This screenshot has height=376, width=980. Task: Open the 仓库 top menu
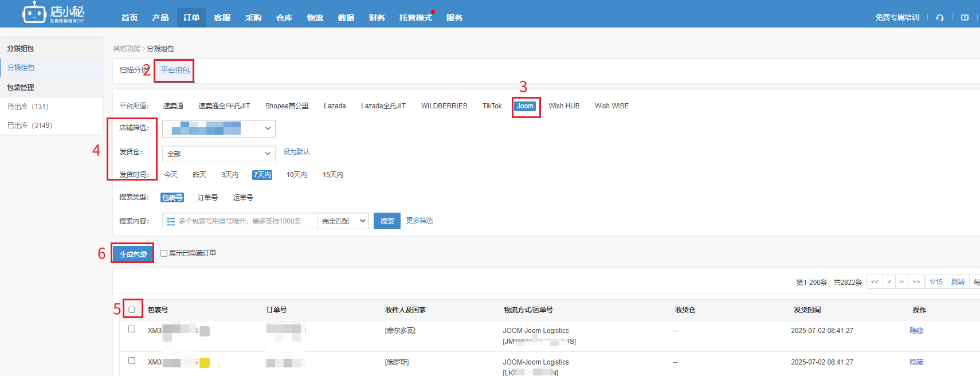click(x=284, y=18)
